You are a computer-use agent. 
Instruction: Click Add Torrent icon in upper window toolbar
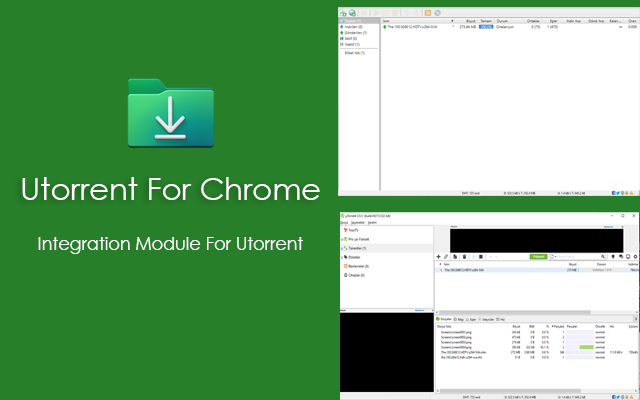coord(343,13)
